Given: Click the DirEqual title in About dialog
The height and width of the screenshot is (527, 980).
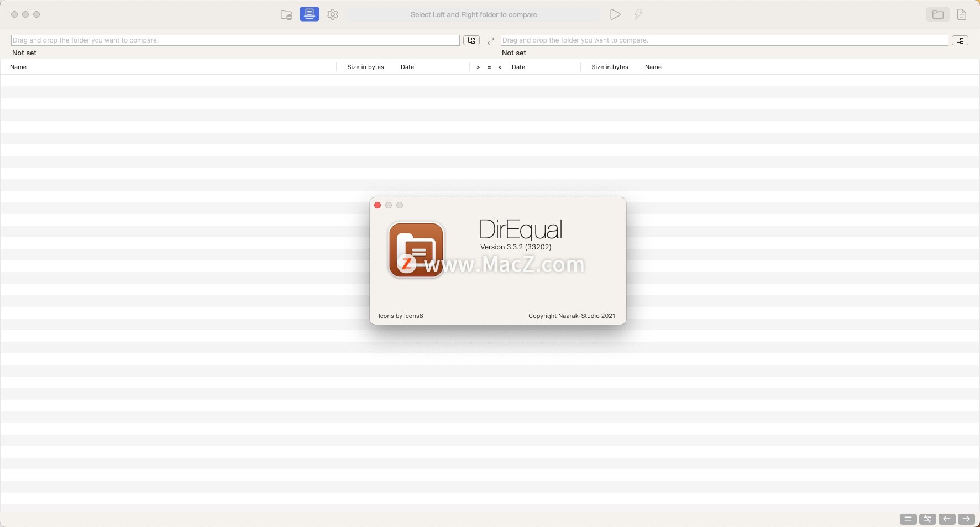Looking at the screenshot, I should [521, 229].
